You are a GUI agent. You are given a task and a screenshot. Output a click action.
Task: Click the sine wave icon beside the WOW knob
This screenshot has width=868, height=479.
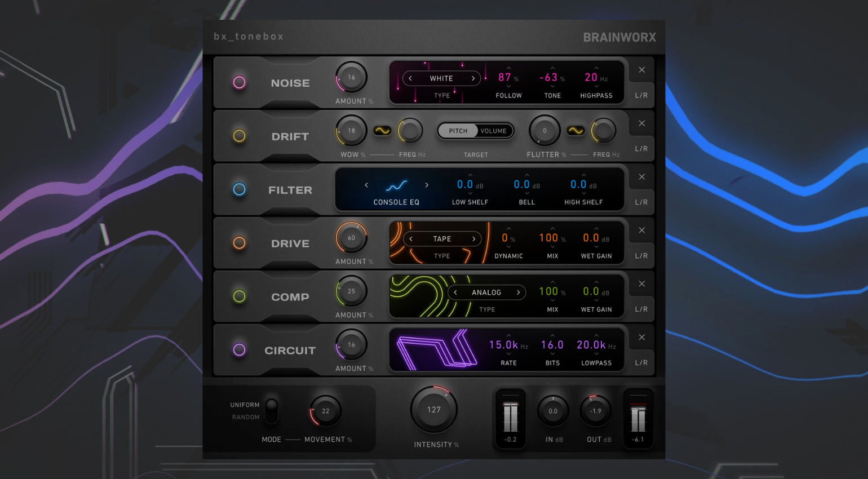(383, 130)
